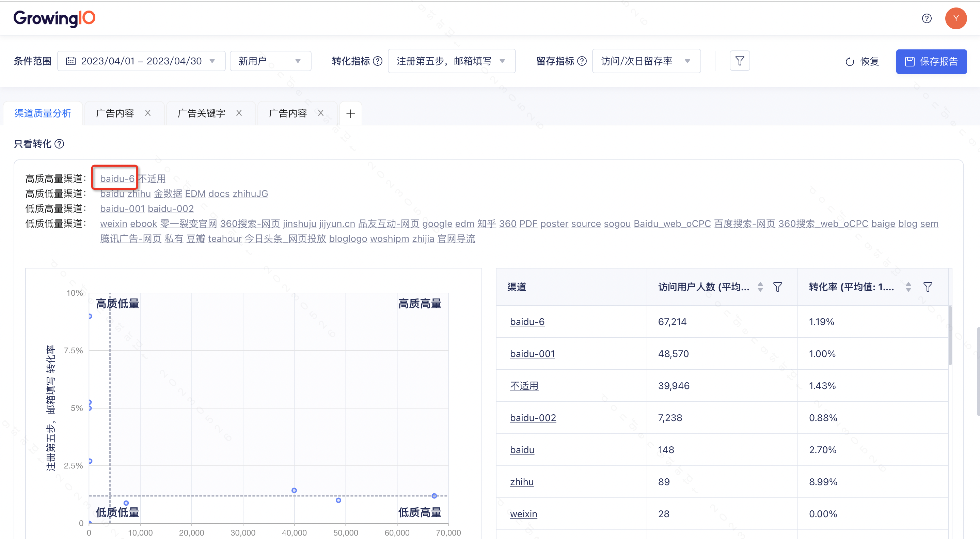This screenshot has height=539, width=980.
Task: Click the 恢复 reset button
Action: (862, 61)
